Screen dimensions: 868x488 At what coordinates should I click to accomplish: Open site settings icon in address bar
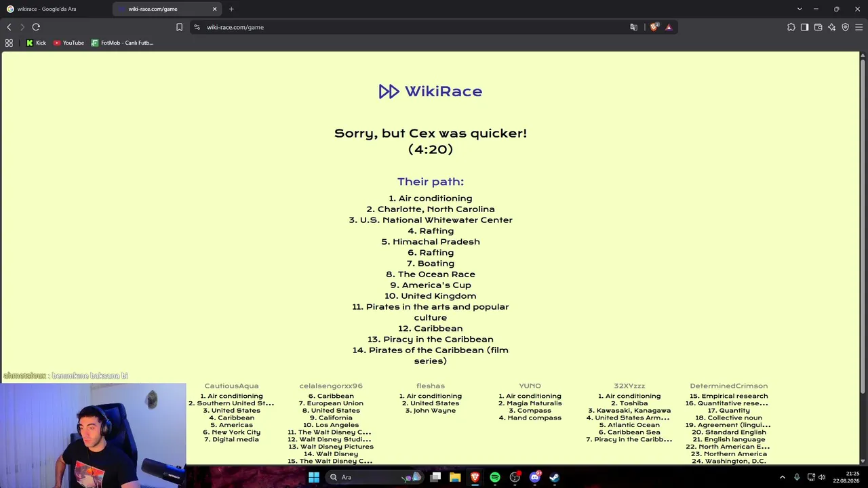[x=197, y=27]
